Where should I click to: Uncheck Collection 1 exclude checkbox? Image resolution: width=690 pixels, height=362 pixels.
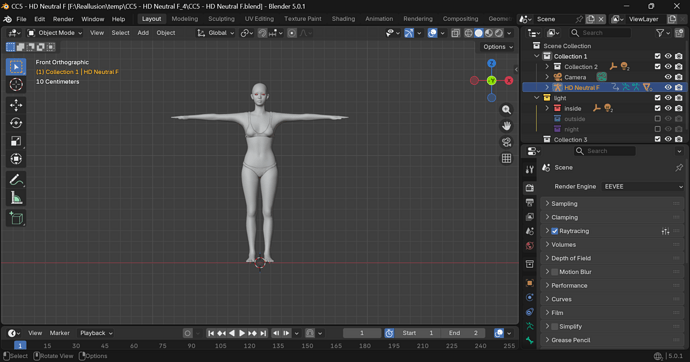pyautogui.click(x=657, y=56)
